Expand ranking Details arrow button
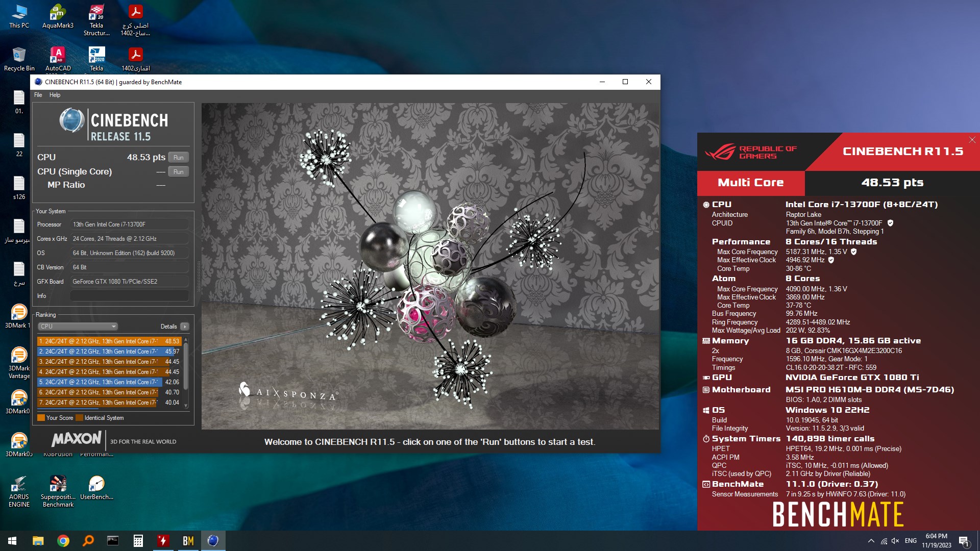Viewport: 980px width, 551px height. point(185,327)
